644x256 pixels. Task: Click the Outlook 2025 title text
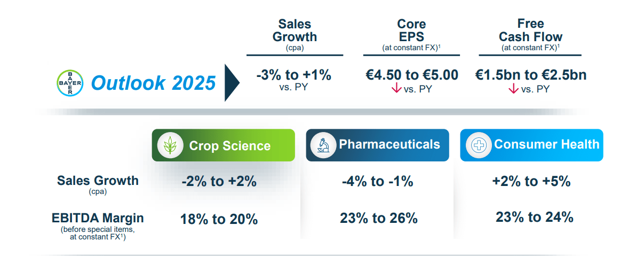point(153,83)
